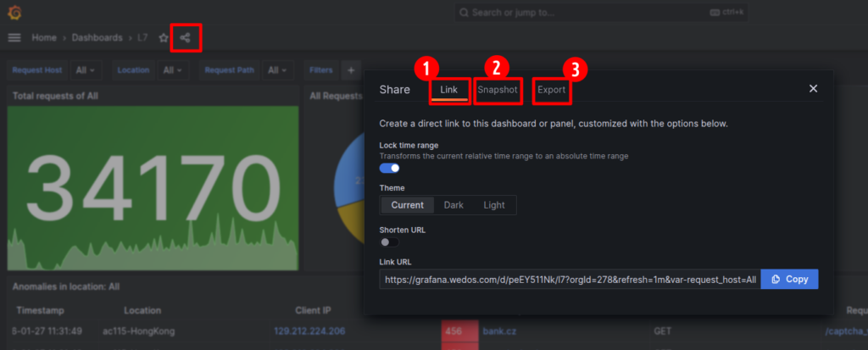Screen dimensions: 868x350
Task: Go to Home breadcrumb
Action: 44,37
